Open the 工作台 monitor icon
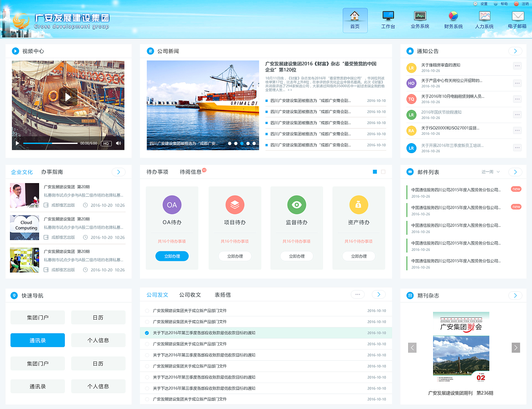The image size is (532, 409). tap(388, 16)
